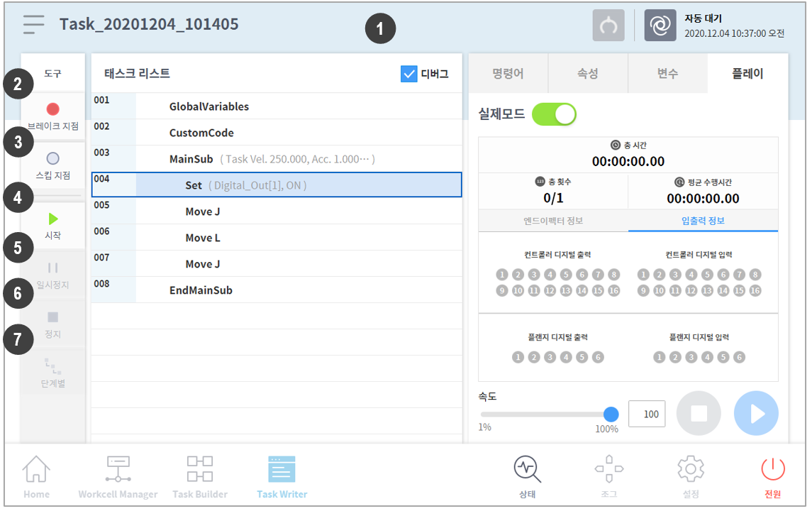Screen dimensions: 812x511
Task: Click the red Power (전원) icon
Action: (x=772, y=469)
